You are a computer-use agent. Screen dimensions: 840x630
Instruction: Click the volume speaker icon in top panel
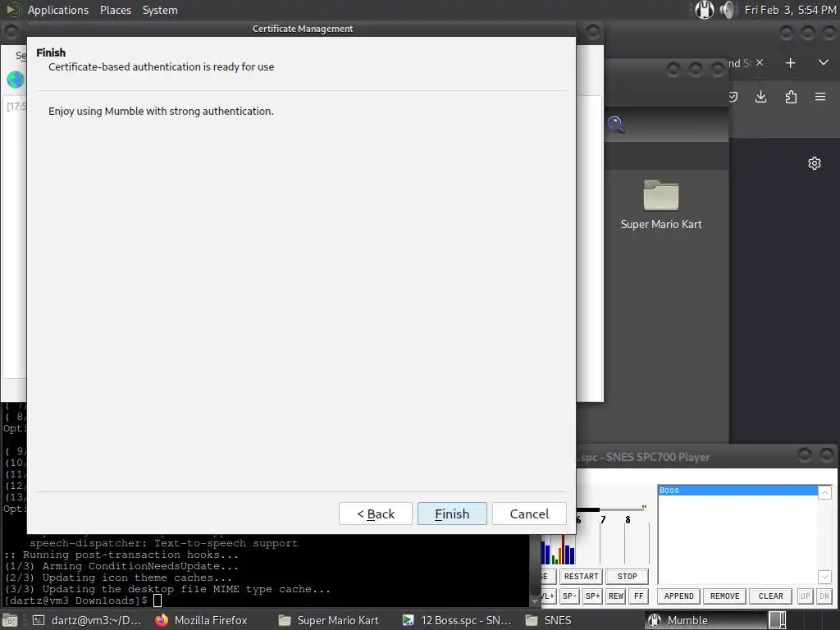click(x=728, y=10)
